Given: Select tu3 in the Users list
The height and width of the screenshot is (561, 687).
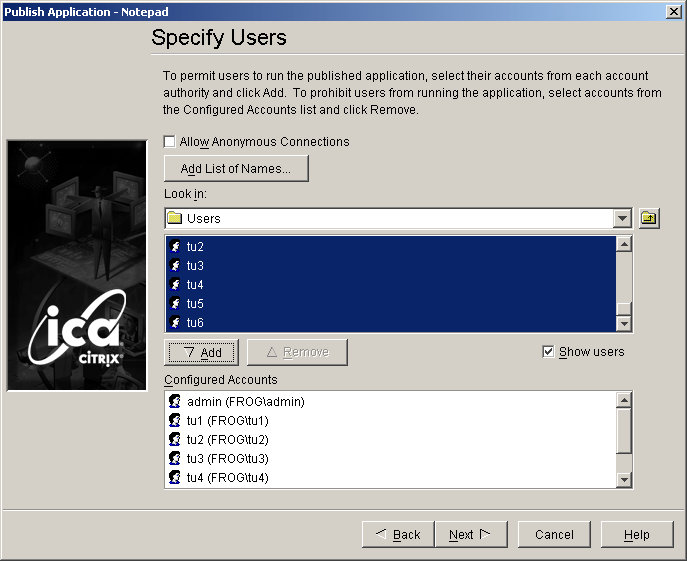Looking at the screenshot, I should click(x=391, y=265).
